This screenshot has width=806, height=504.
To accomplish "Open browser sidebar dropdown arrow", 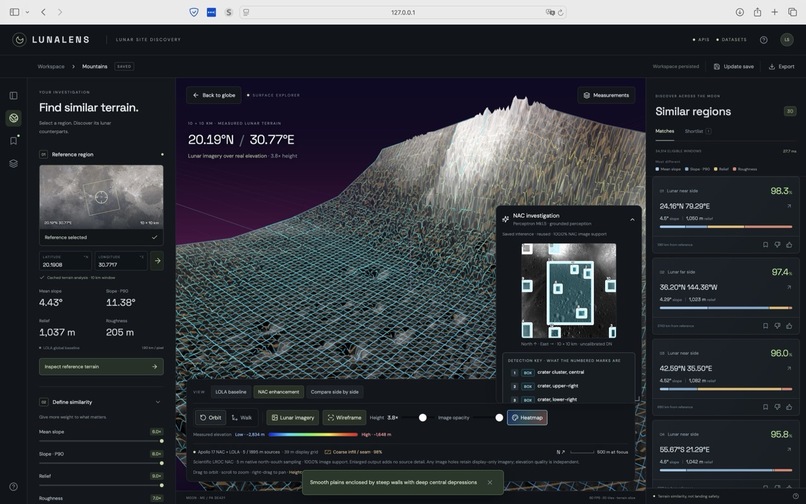I will coord(27,12).
